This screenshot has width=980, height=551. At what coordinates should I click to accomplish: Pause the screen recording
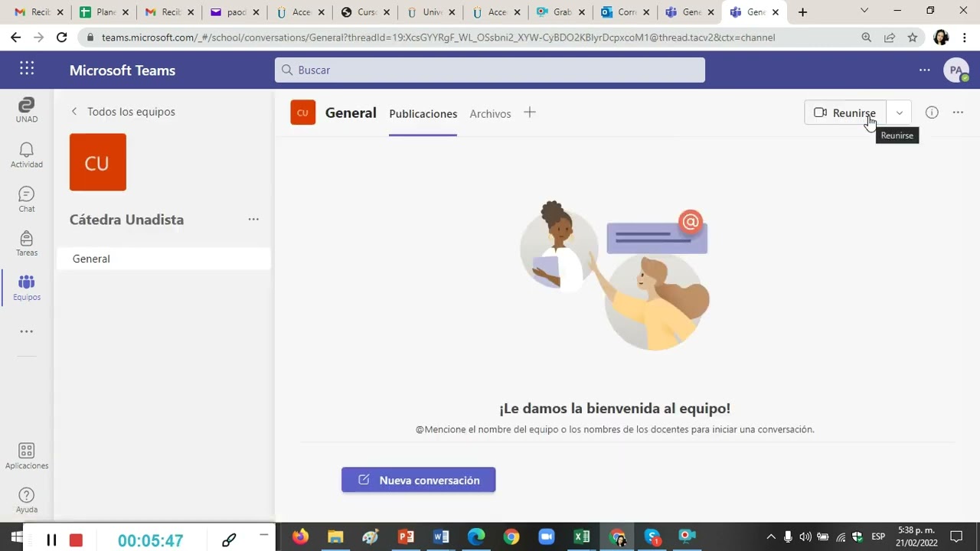(x=51, y=540)
